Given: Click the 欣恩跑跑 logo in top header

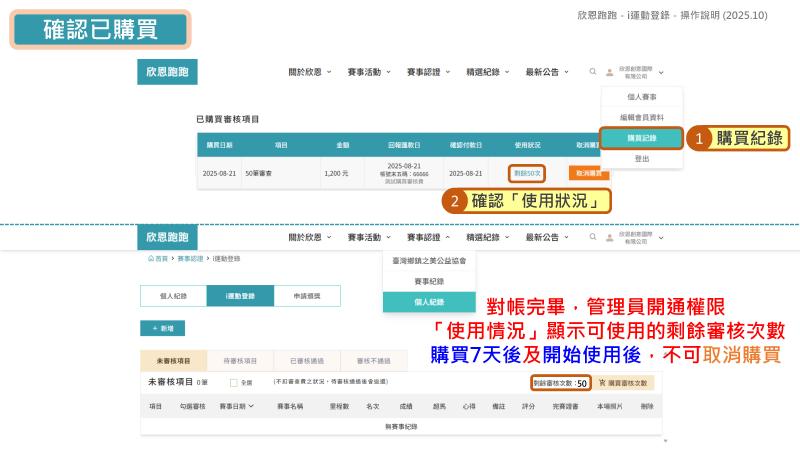Looking at the screenshot, I should tap(167, 72).
